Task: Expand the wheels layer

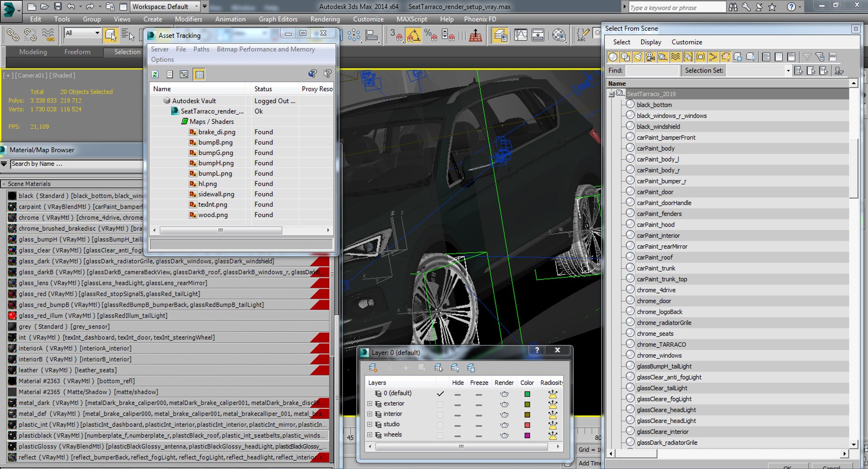Action: coord(370,435)
